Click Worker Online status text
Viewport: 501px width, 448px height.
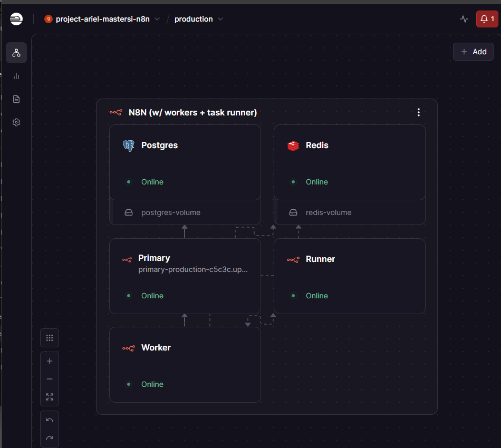(x=152, y=384)
